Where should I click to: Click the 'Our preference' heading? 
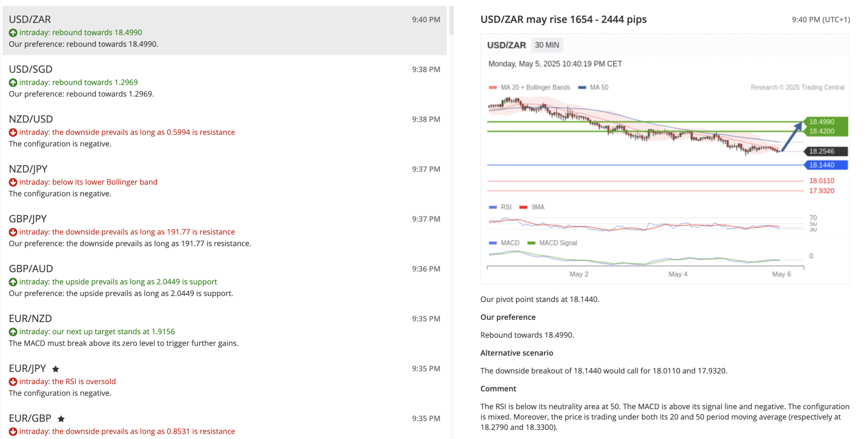(x=508, y=317)
